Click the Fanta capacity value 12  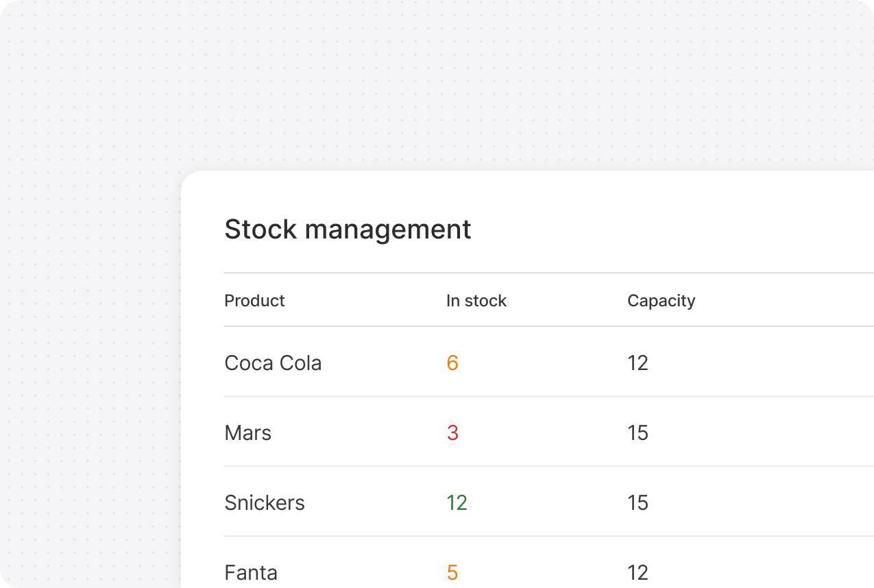(638, 572)
